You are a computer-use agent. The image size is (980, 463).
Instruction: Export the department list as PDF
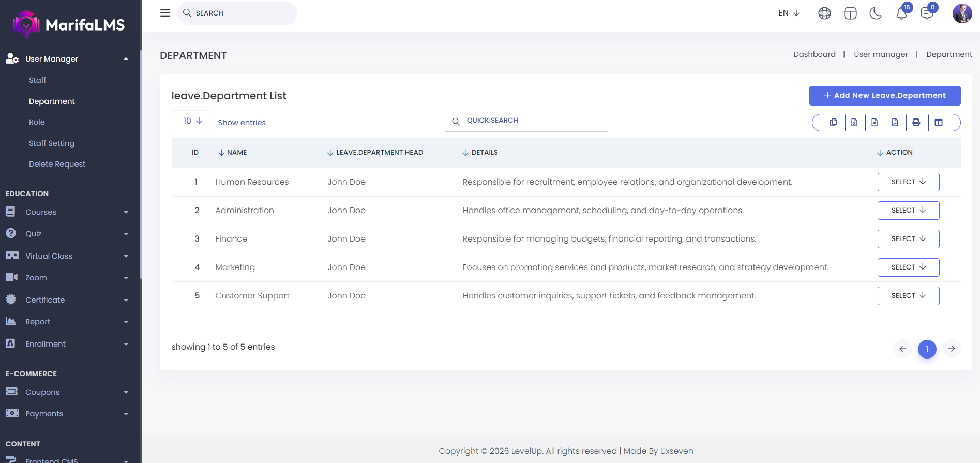(895, 123)
